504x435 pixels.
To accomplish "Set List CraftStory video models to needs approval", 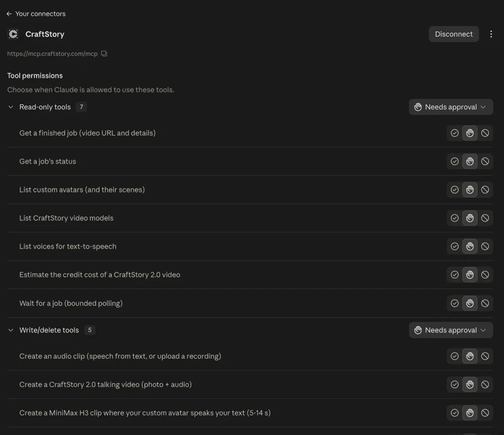I will (x=470, y=218).
